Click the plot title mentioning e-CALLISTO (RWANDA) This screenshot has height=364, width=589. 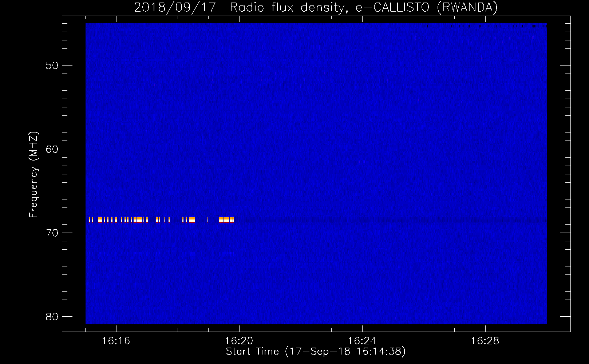click(x=316, y=8)
